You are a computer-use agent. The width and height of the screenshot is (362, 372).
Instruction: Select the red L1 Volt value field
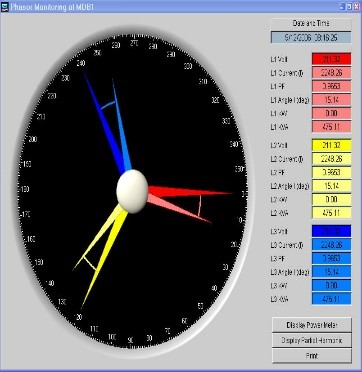coord(331,59)
